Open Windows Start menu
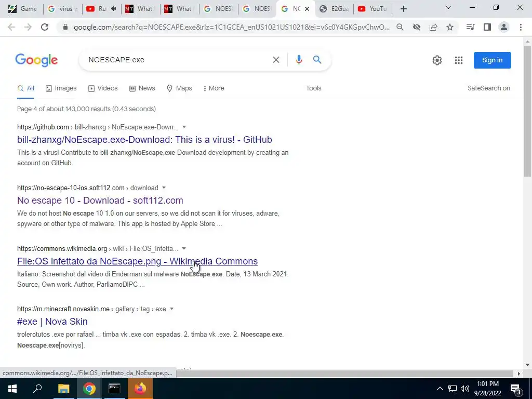Image resolution: width=532 pixels, height=399 pixels. tap(12, 389)
